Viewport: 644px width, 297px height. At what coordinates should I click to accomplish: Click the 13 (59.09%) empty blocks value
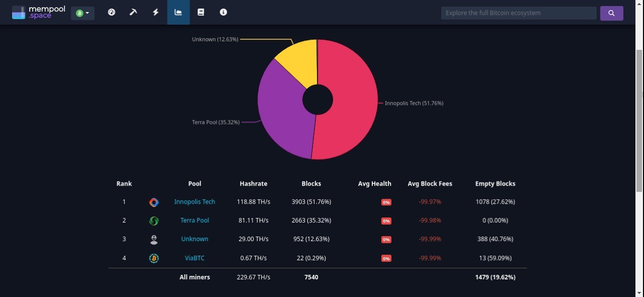pyautogui.click(x=496, y=258)
